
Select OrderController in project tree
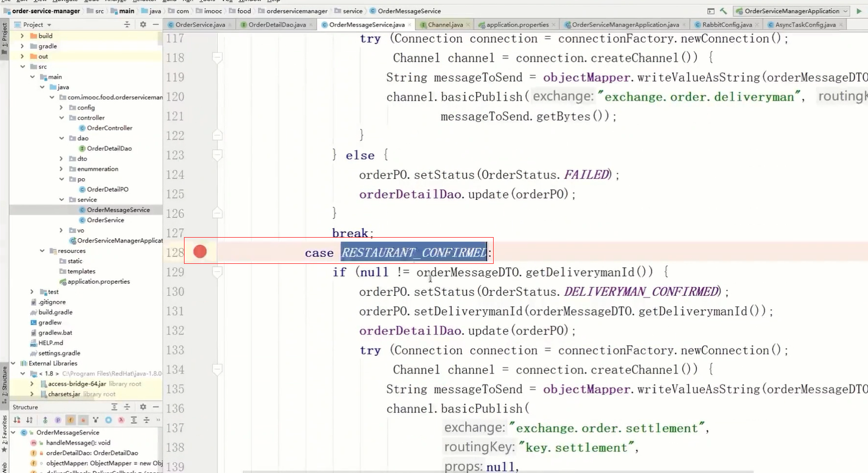(109, 128)
